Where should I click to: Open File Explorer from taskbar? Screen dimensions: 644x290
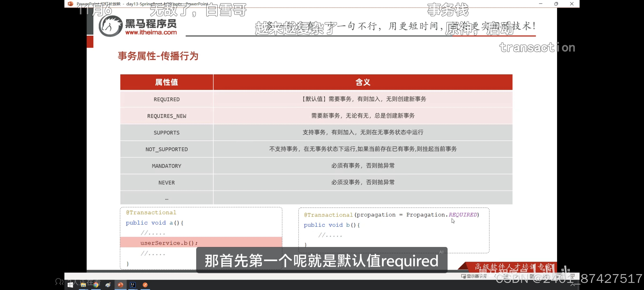[83, 285]
